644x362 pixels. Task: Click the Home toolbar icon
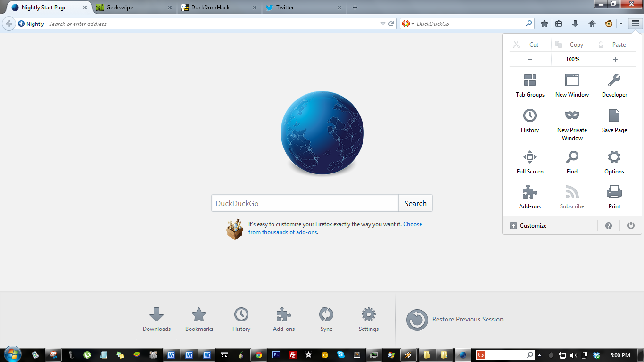click(x=592, y=24)
